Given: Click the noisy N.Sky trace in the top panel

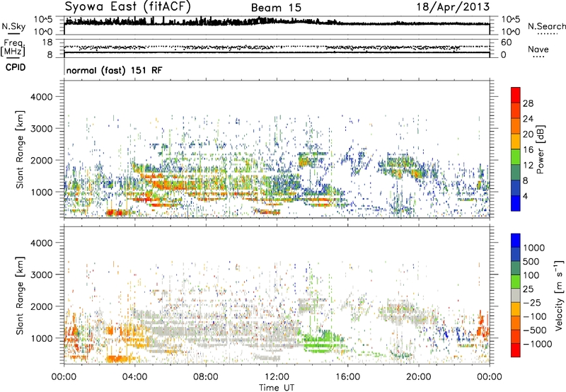Looking at the screenshot, I should tap(277, 22).
